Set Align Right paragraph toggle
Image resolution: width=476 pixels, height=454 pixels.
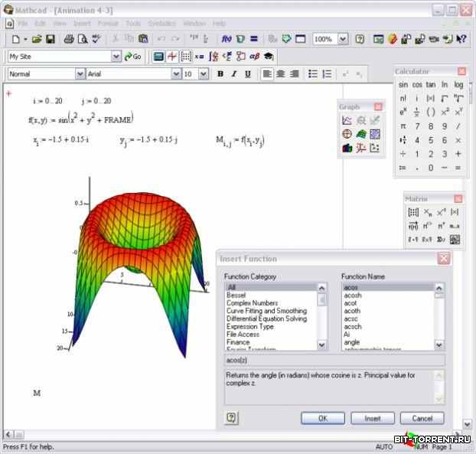tap(294, 73)
